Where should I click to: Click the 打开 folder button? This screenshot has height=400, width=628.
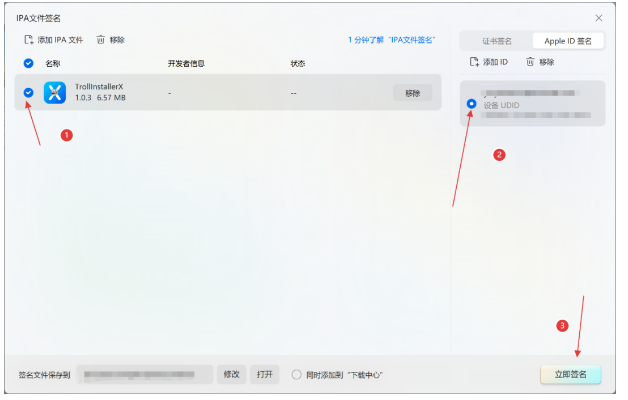click(x=265, y=375)
